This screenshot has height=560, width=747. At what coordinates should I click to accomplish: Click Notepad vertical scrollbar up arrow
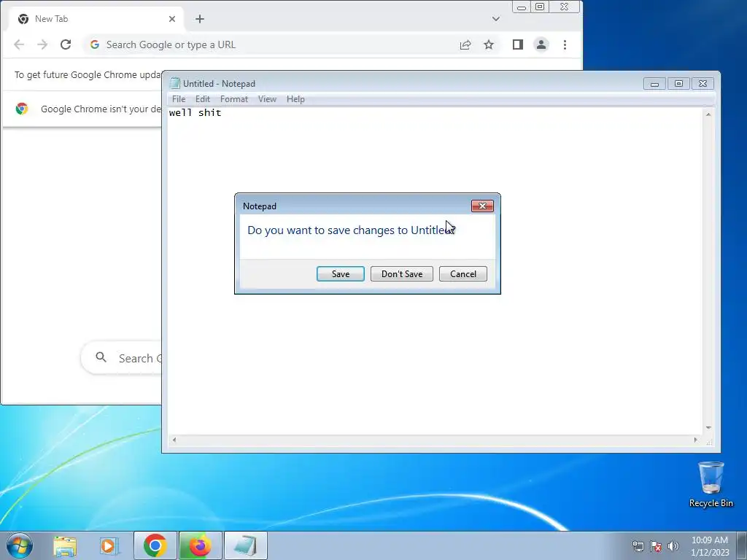708,114
